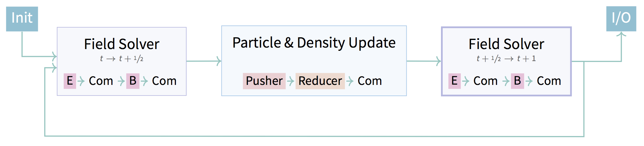Viewport: 644px width, 146px height.
Task: Select the B block in first Field Solver
Action: [133, 81]
